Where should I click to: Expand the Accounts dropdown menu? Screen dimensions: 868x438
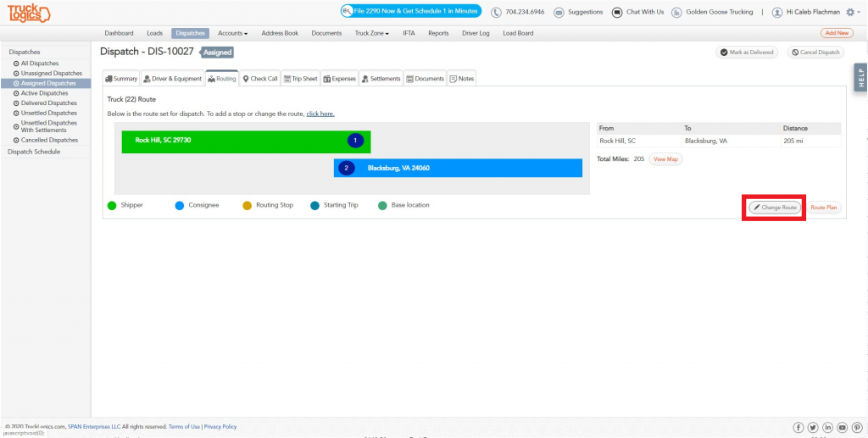click(x=232, y=33)
